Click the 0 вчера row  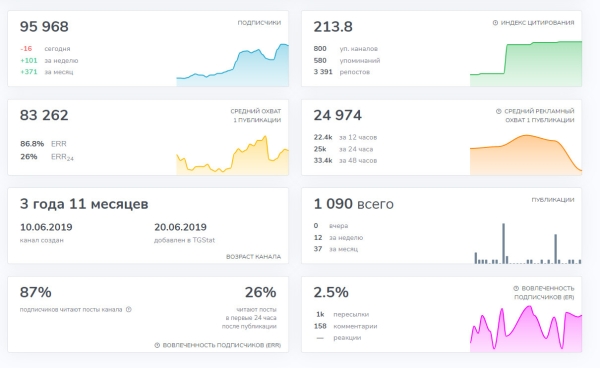coord(331,226)
